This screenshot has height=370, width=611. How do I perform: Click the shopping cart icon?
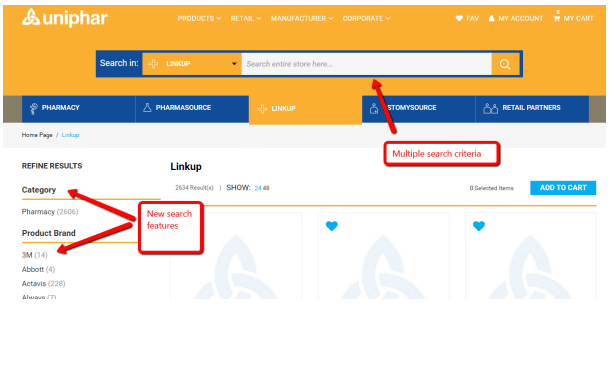point(557,18)
